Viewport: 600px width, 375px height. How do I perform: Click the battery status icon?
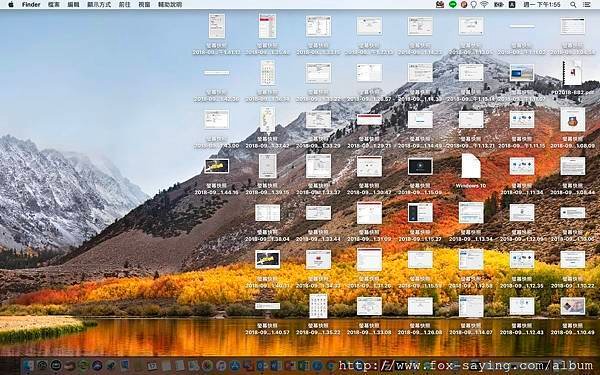tap(498, 5)
